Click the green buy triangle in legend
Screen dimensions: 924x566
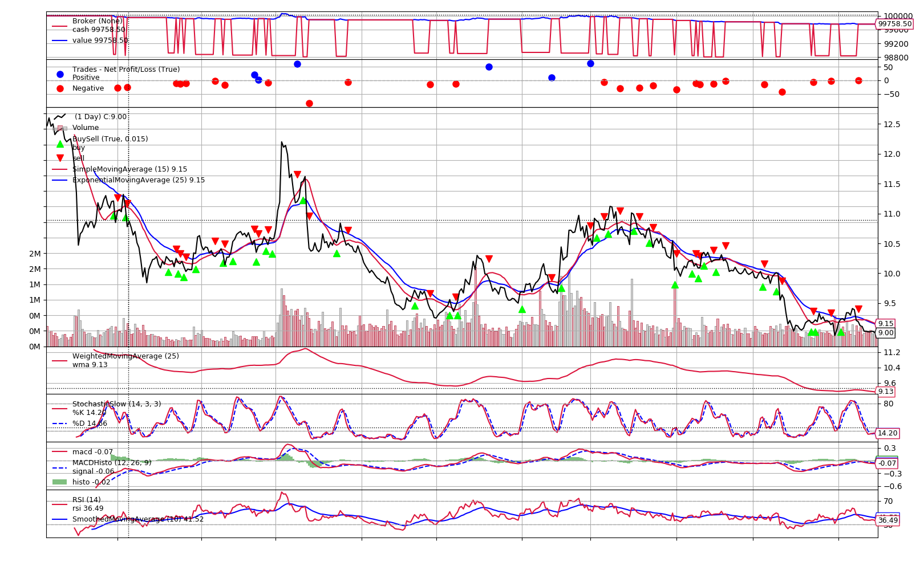[60, 144]
